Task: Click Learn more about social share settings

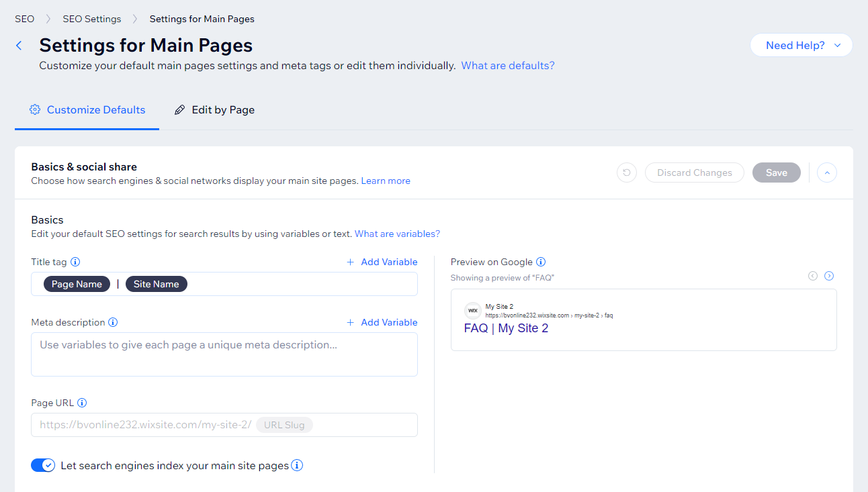Action: pyautogui.click(x=386, y=180)
